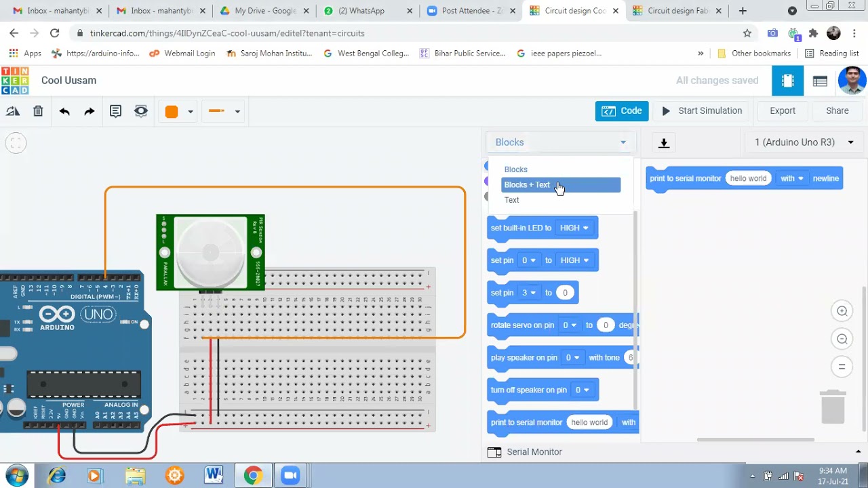Open Webmail Login bookmark

(182, 54)
